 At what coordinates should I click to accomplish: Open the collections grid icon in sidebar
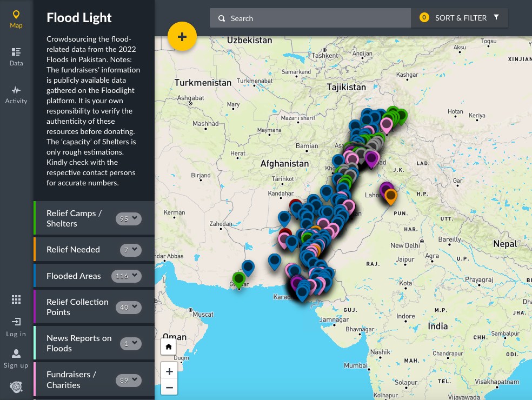tap(16, 299)
